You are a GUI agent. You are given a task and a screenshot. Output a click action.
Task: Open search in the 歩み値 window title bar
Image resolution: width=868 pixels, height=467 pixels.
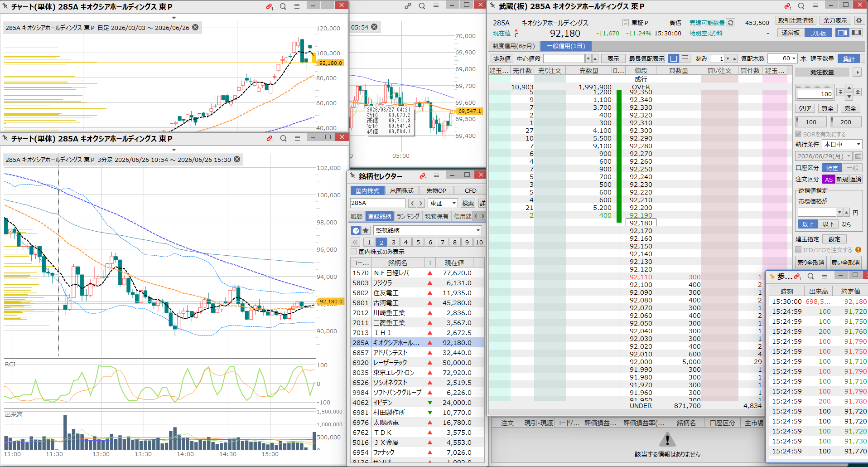point(811,276)
